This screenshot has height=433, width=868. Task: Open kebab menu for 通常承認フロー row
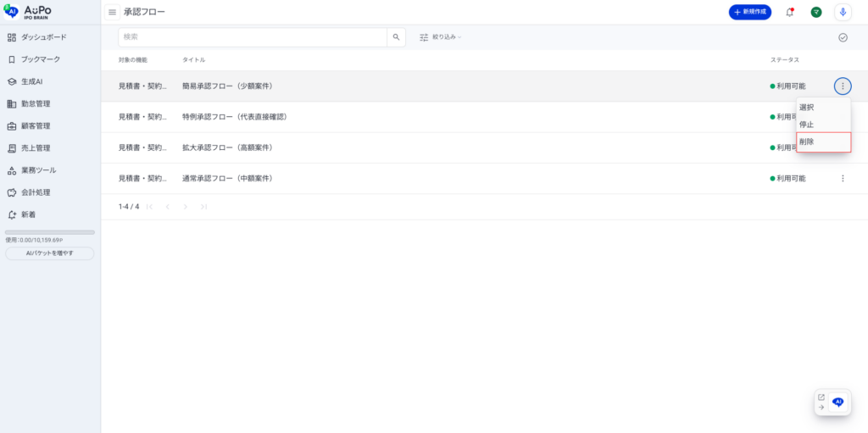point(843,179)
